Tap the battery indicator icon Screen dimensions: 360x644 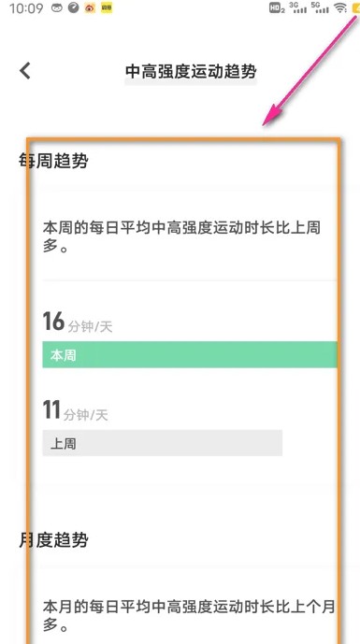(x=355, y=8)
